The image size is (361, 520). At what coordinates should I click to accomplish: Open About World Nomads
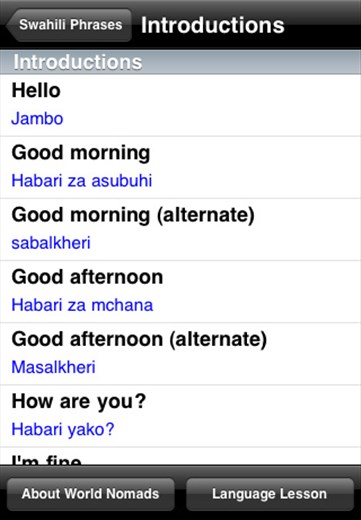[90, 494]
